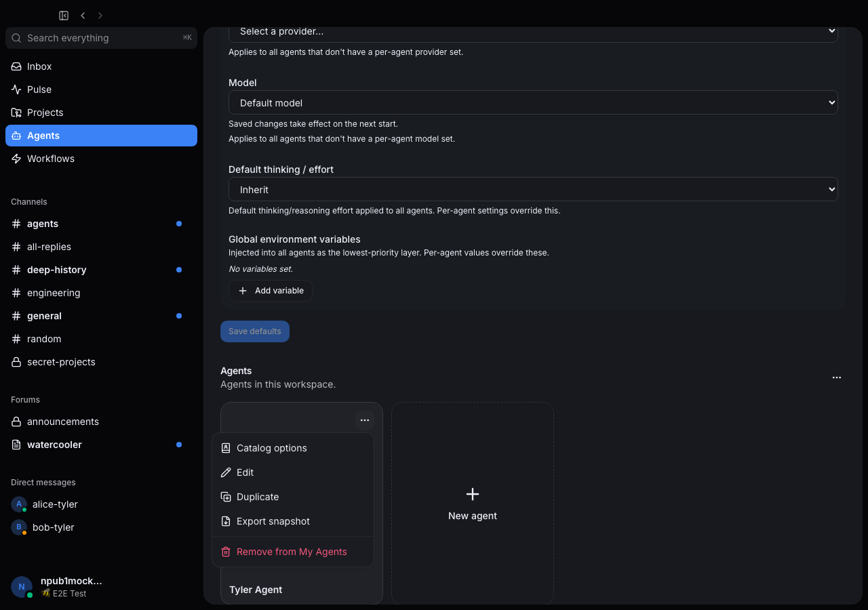Screen dimensions: 868x610
Task: Click the hash icon beside random
Action: click(x=16, y=339)
